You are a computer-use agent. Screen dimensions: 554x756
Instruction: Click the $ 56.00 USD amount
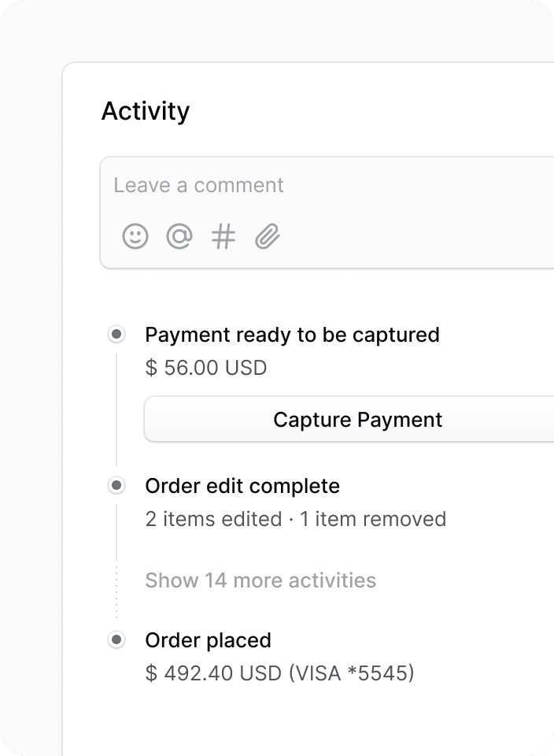pyautogui.click(x=206, y=368)
